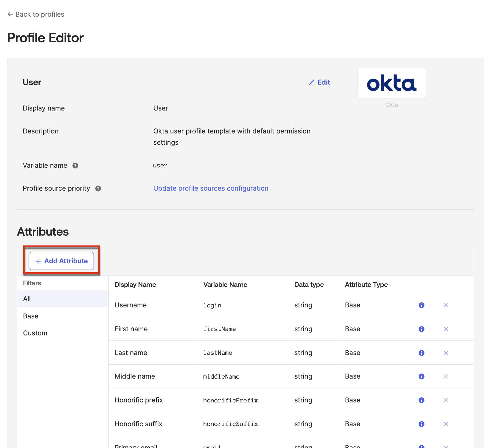Open Update profile sources configuration

coord(211,188)
